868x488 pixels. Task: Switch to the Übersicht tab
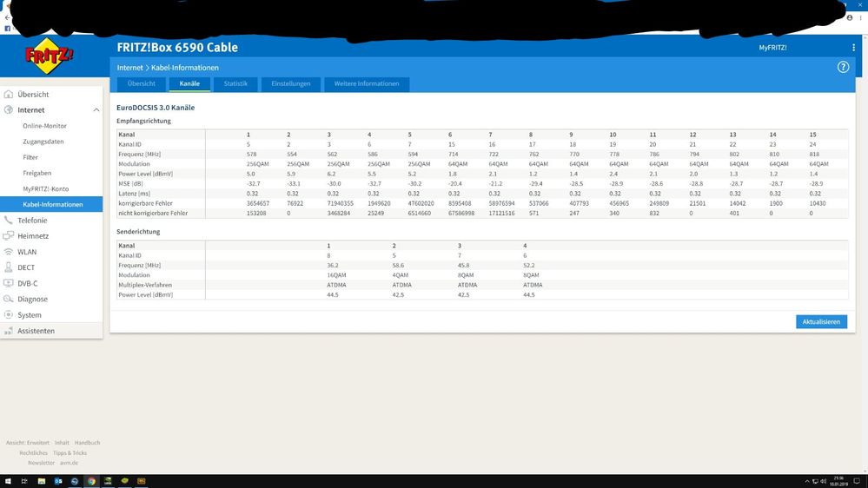coord(141,83)
